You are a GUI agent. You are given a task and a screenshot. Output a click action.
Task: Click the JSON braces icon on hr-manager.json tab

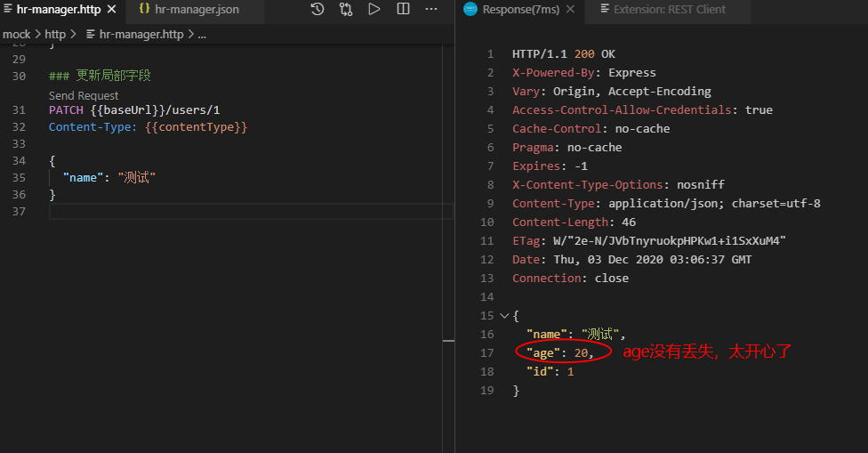click(x=144, y=10)
